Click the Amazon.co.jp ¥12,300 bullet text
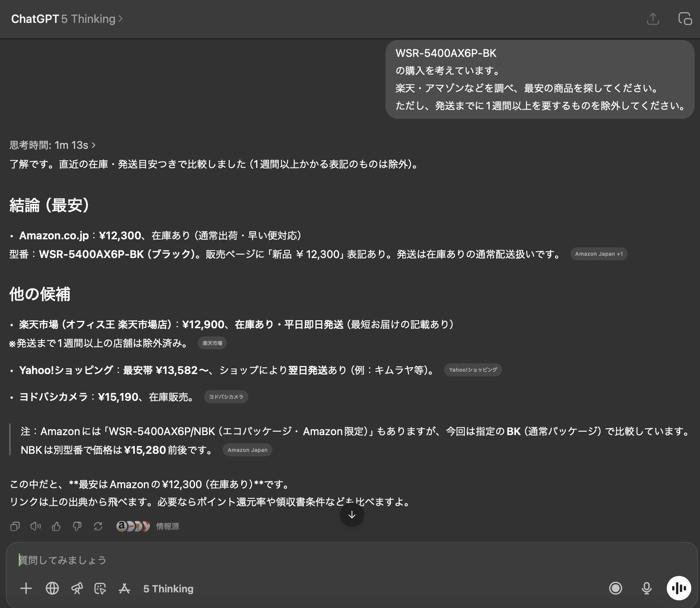Screen dimensions: 700x608 click(160, 235)
